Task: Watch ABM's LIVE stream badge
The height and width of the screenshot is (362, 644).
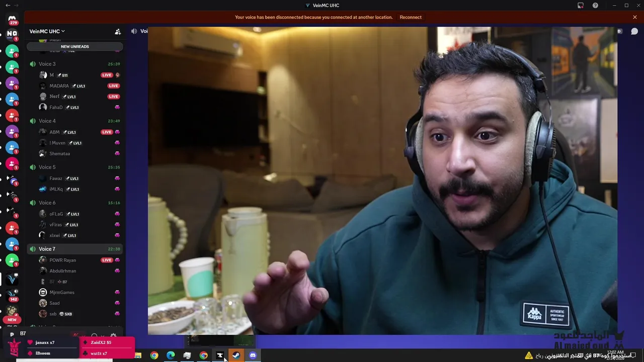Action: coord(107,132)
